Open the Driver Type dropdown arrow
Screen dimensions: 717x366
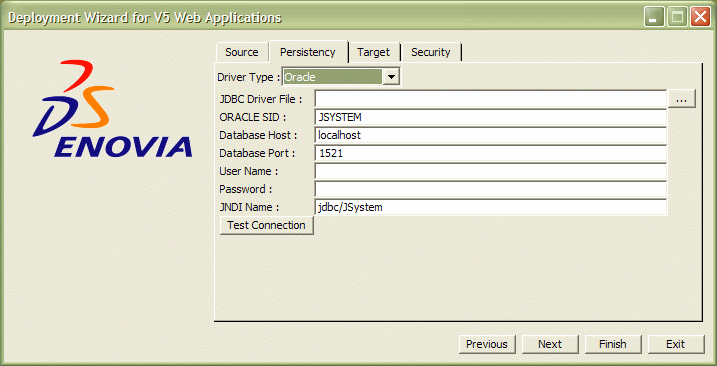point(391,77)
